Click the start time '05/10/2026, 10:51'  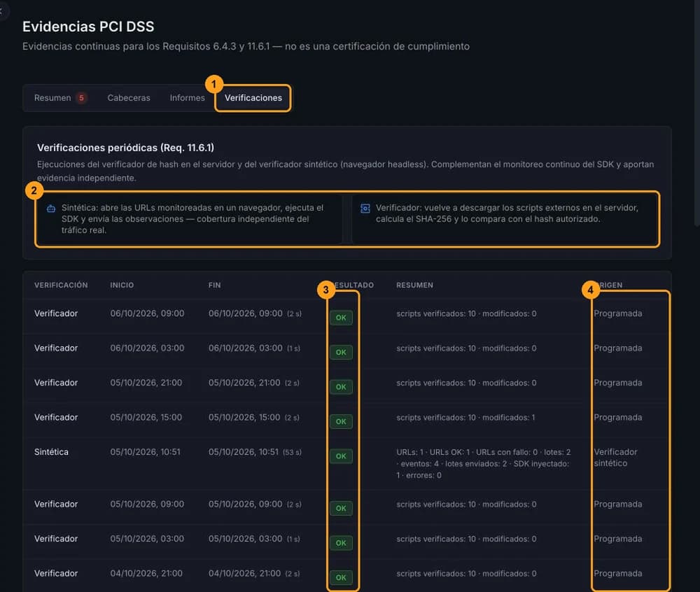(x=146, y=452)
